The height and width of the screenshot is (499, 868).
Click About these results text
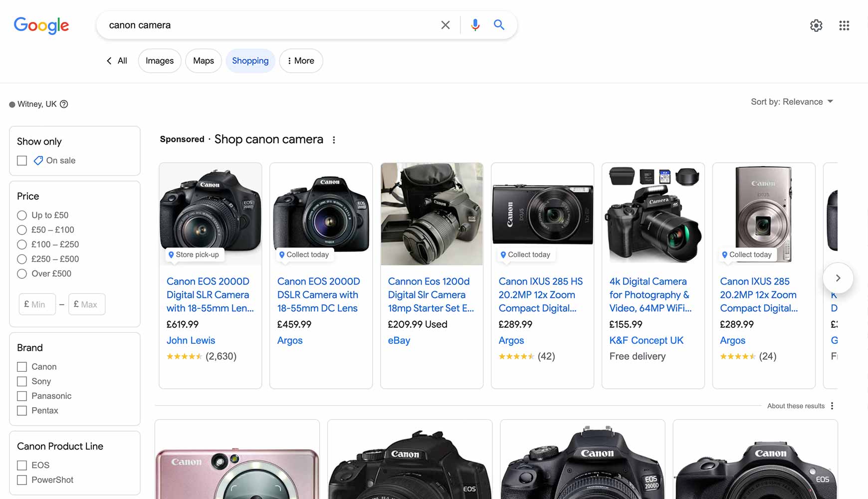796,406
